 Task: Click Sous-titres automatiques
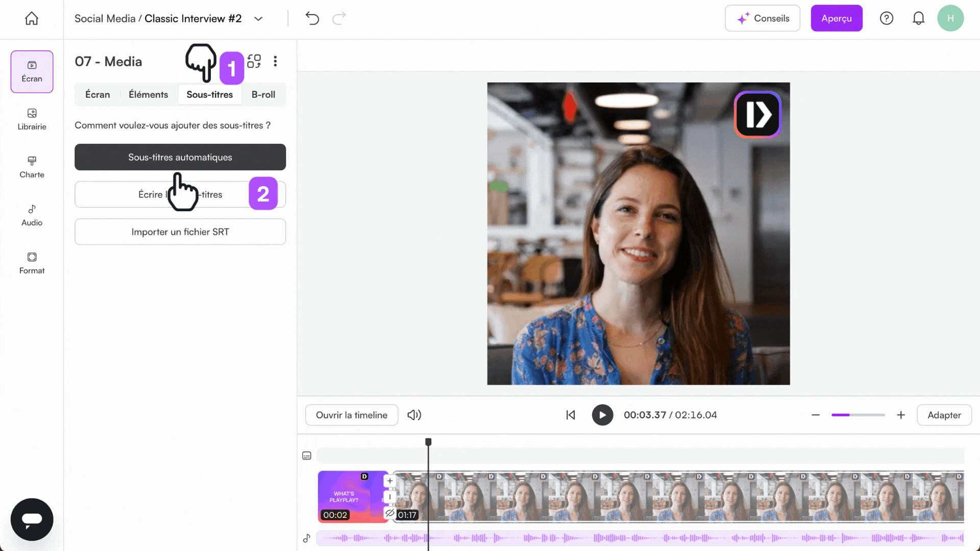pyautogui.click(x=180, y=157)
